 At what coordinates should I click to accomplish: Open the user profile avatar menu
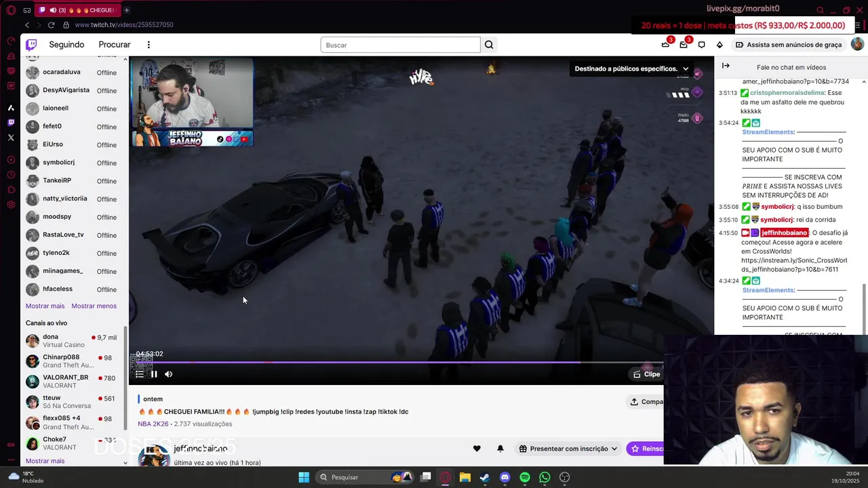click(857, 44)
